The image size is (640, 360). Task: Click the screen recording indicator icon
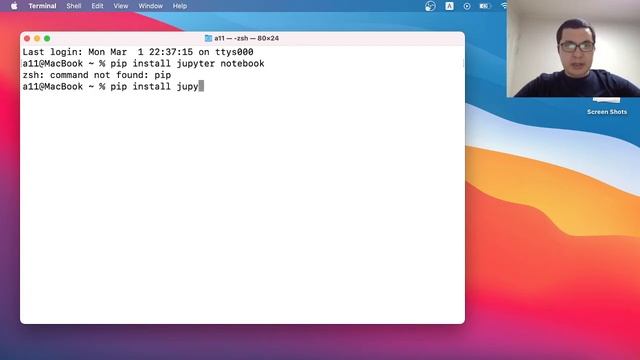[x=467, y=6]
